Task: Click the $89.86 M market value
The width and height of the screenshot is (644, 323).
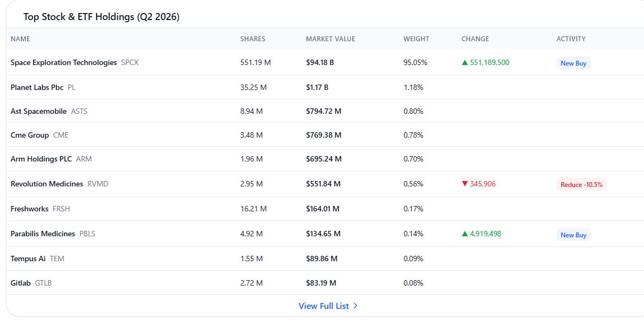Action: [x=322, y=258]
